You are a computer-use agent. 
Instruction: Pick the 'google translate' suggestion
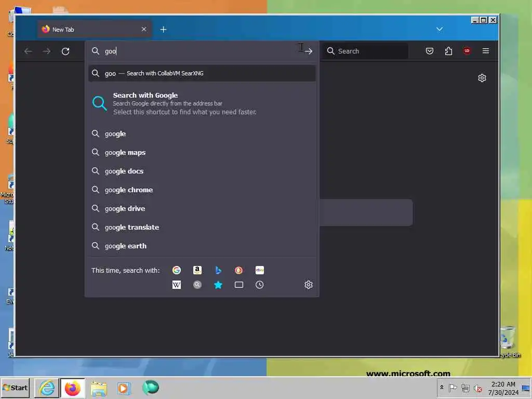[202, 227]
